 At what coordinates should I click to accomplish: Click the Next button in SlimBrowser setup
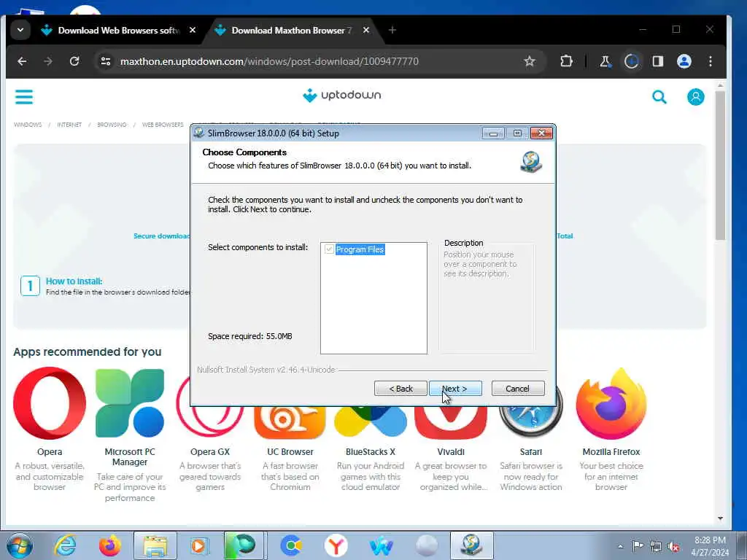[455, 389]
